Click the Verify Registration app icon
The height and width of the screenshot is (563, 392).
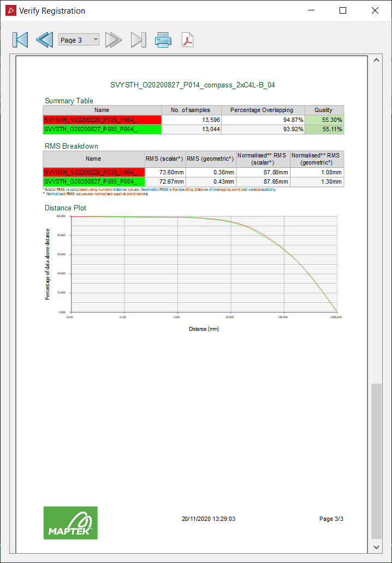pyautogui.click(x=11, y=11)
